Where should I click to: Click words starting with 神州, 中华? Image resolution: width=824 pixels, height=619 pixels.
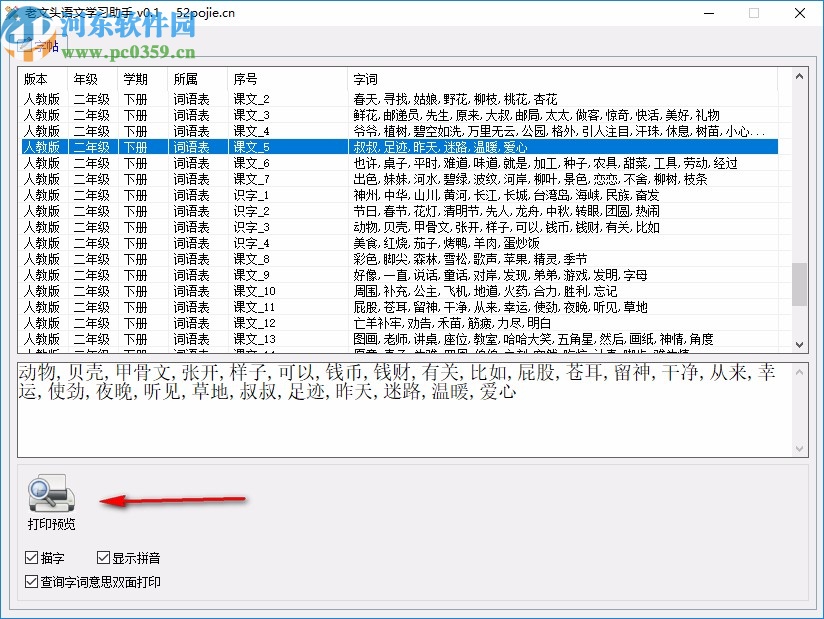(x=506, y=195)
